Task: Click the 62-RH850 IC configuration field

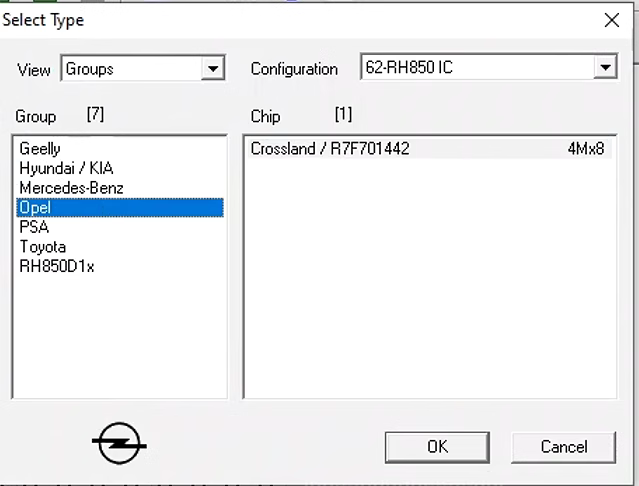Action: click(x=476, y=68)
